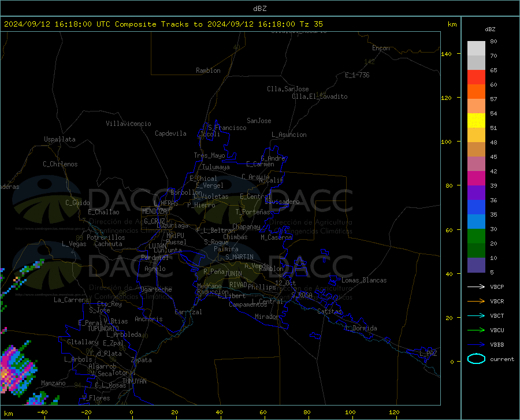Click the MENDOZA city label
520x420 pixels.
(154, 211)
